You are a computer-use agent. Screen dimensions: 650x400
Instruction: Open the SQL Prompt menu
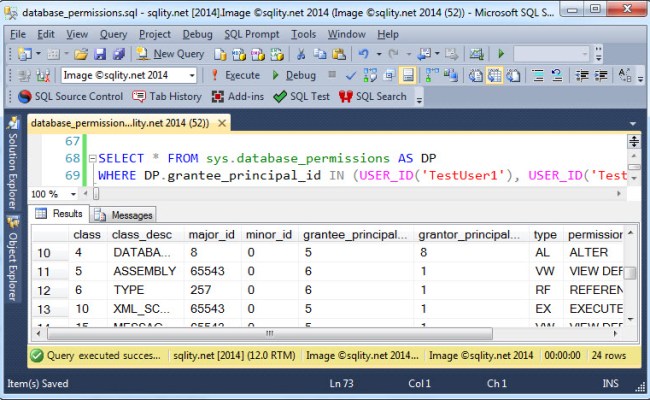click(252, 34)
